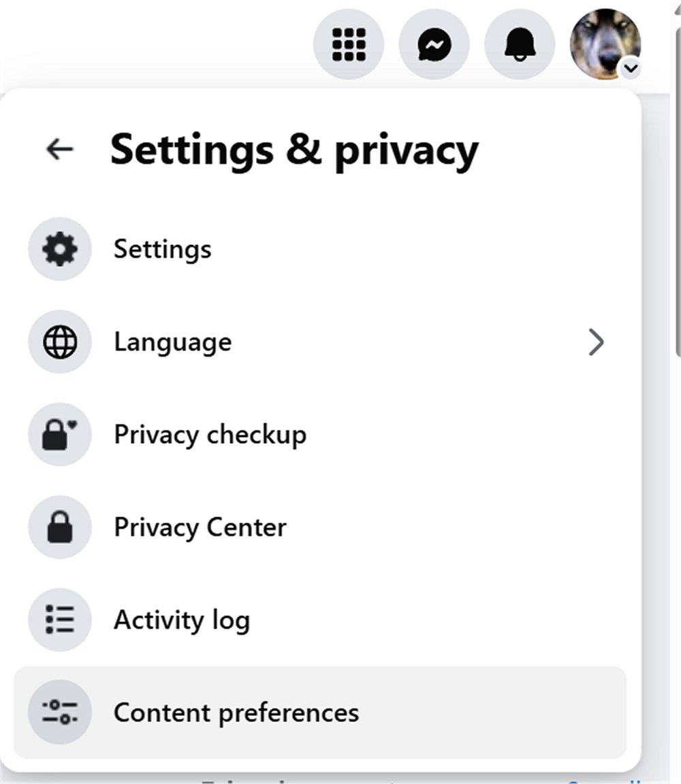681x784 pixels.
Task: Select the Language menu label
Action: 172,342
